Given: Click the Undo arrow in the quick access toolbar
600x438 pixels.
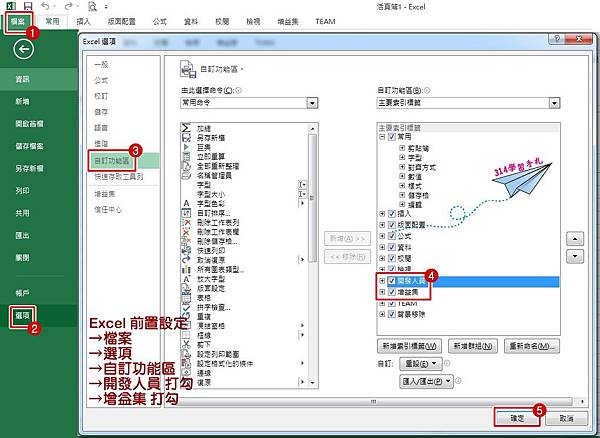Looking at the screenshot, I should (x=46, y=6).
